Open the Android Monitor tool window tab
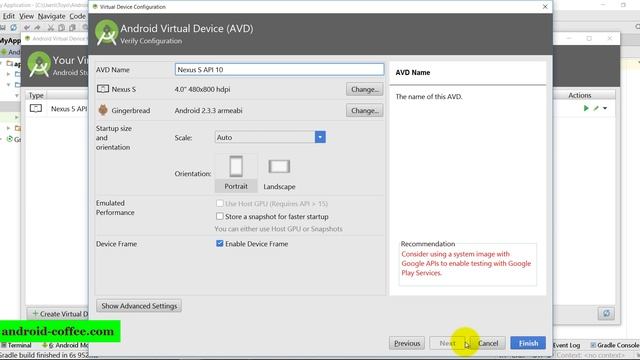Screen dimensions: 640x360 click(x=65, y=345)
